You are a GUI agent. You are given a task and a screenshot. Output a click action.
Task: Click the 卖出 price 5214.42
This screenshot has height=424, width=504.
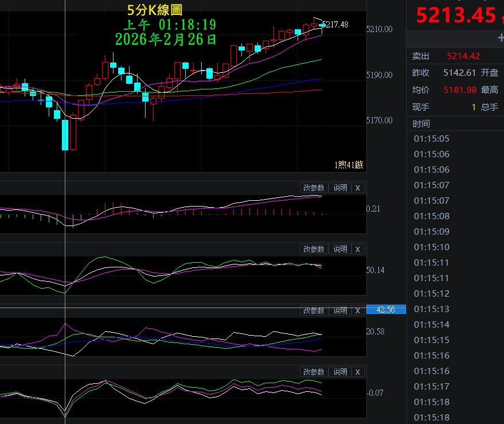[463, 56]
